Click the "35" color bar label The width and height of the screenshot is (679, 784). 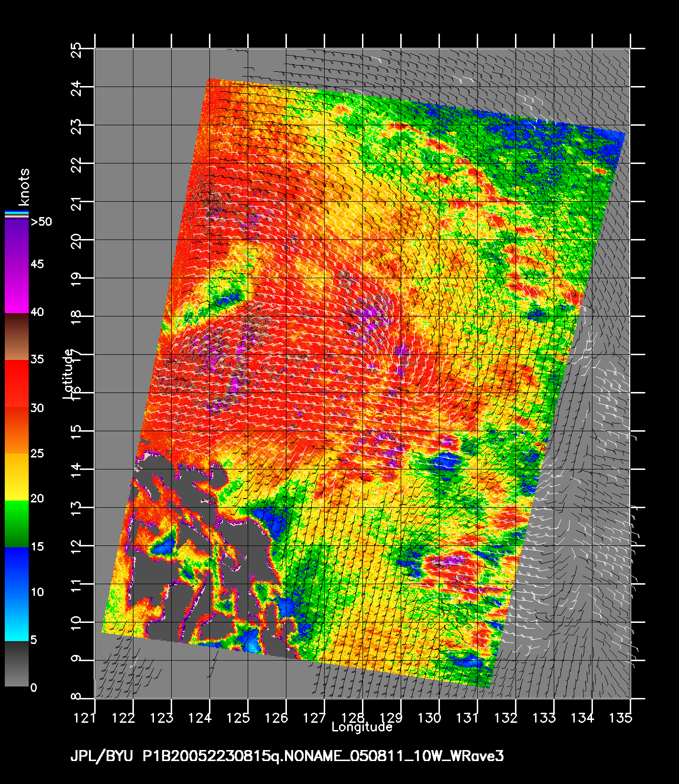click(x=37, y=359)
